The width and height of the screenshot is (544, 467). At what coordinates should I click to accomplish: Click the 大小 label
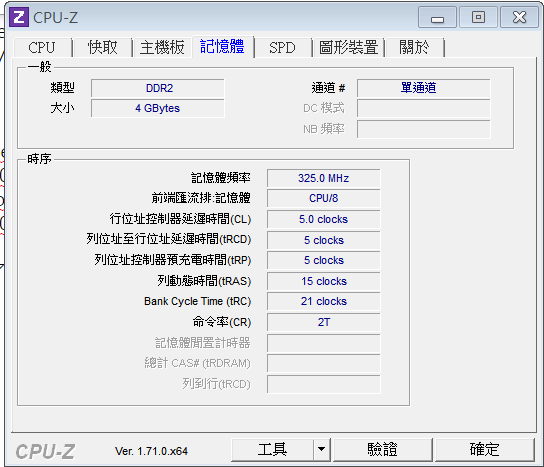(x=62, y=108)
